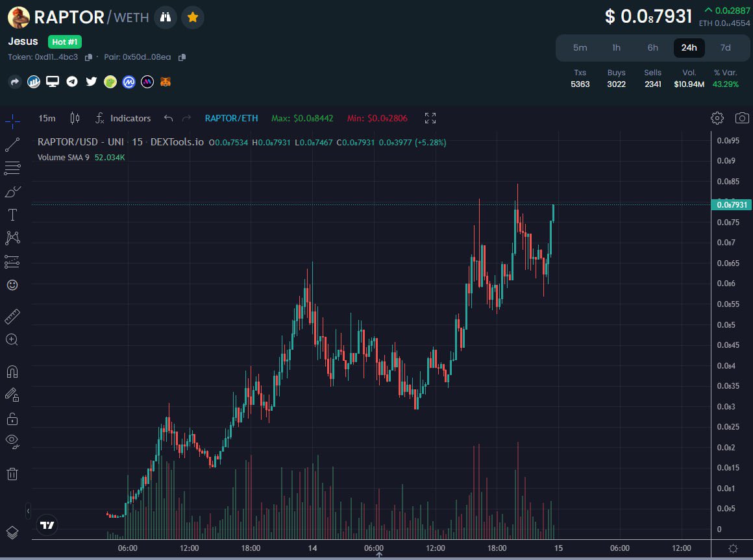Remove drawings with trash icon
This screenshot has height=560, width=753.
(12, 474)
